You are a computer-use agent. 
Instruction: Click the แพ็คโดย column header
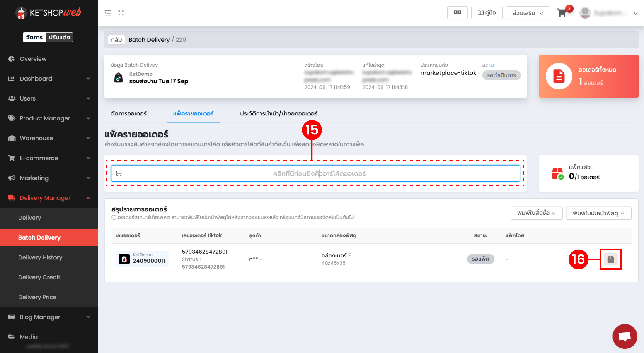click(515, 235)
